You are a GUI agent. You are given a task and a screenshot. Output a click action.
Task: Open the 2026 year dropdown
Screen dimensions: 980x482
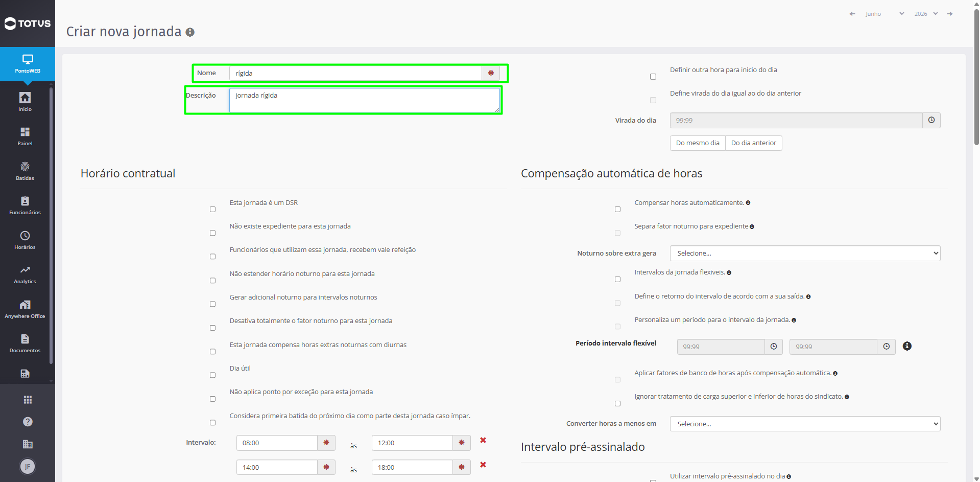(x=926, y=14)
